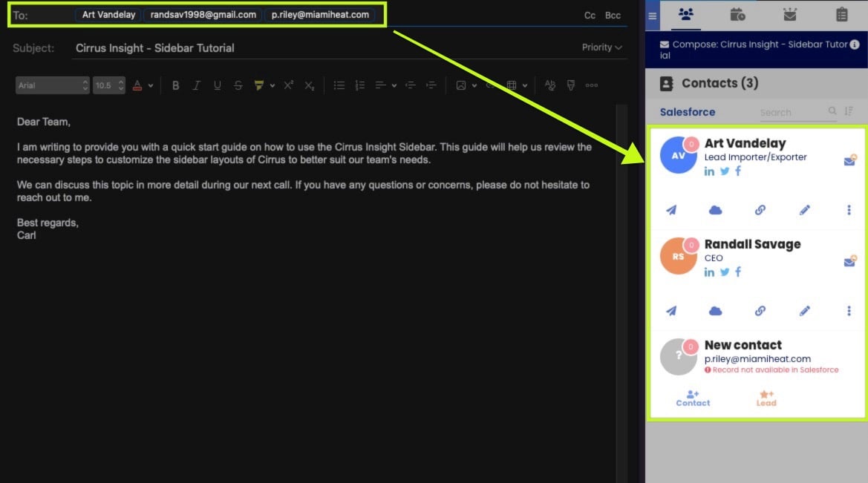Open the email campaigns envelope tab

790,14
